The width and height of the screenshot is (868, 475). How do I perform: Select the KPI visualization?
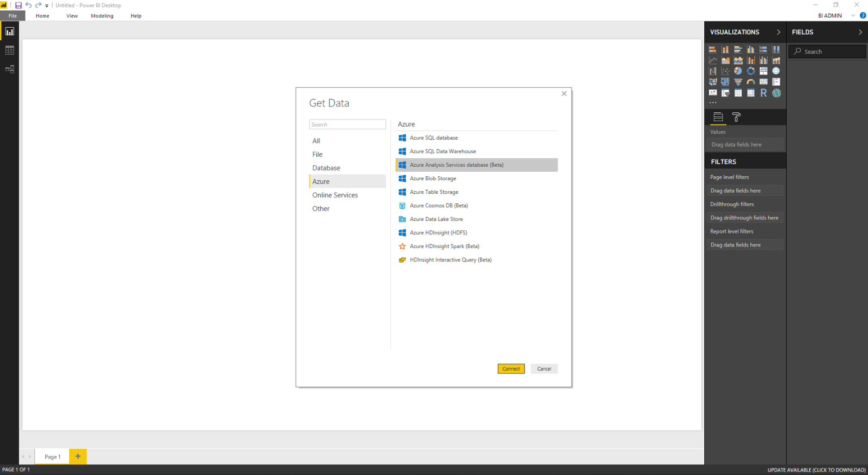tap(713, 93)
